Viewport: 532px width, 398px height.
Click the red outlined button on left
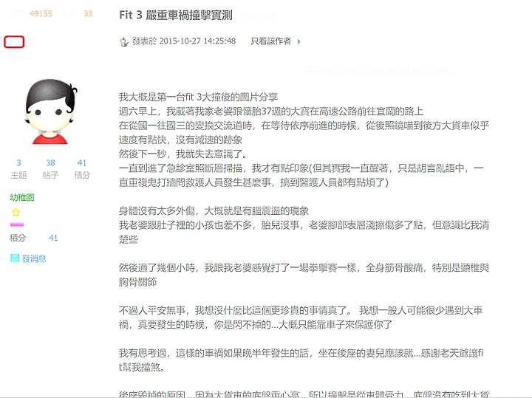14,42
